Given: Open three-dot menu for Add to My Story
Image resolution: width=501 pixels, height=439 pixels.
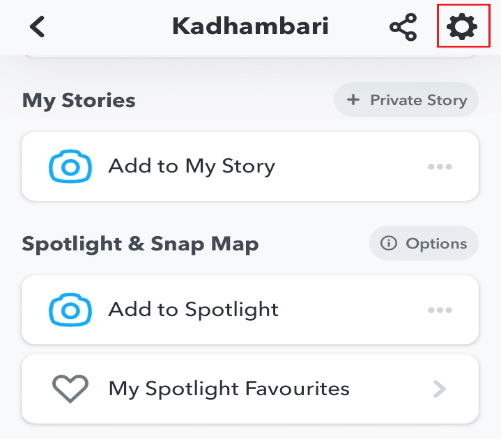Looking at the screenshot, I should click(x=440, y=166).
